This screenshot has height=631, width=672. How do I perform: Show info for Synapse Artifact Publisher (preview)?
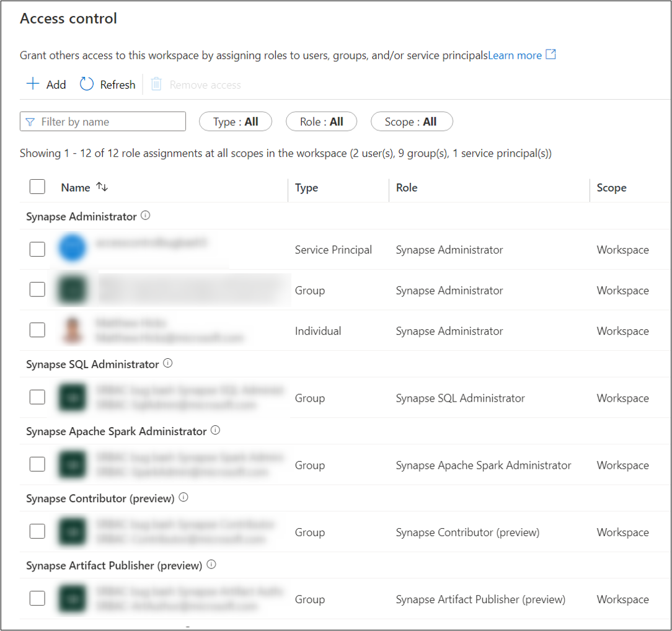pos(211,565)
